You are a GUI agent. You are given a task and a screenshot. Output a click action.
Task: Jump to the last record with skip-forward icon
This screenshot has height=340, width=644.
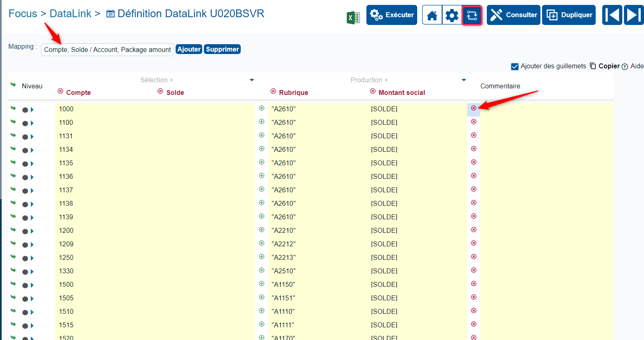634,15
